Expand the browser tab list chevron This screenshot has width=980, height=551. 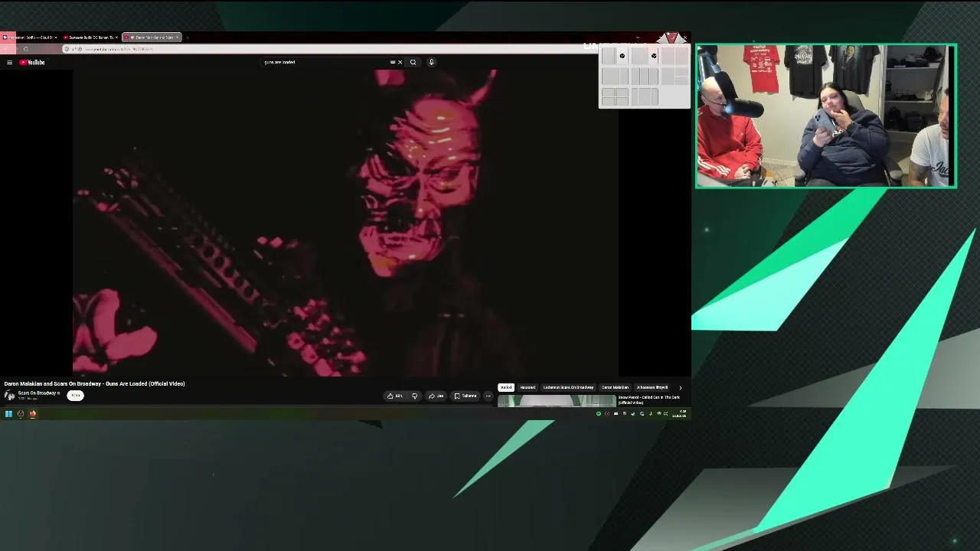(x=638, y=37)
